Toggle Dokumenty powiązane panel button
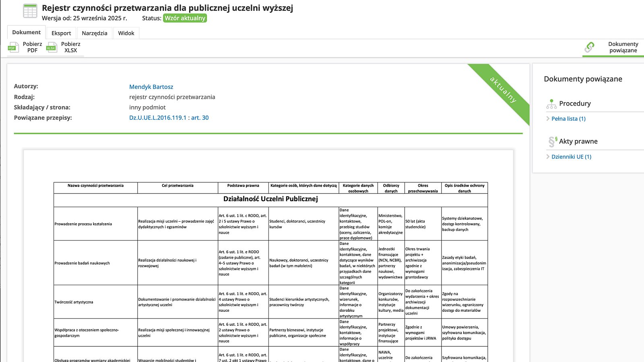The image size is (644, 362). pyautogui.click(x=623, y=47)
